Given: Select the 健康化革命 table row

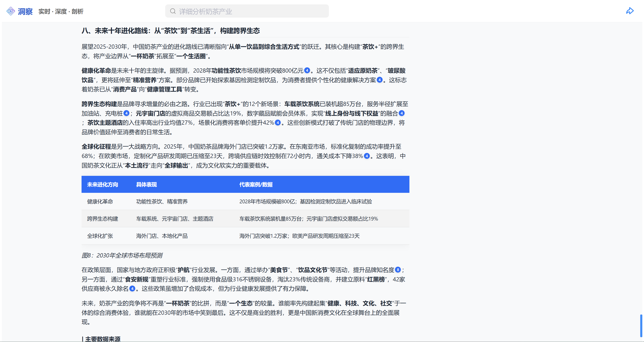Looking at the screenshot, I should (x=245, y=202).
